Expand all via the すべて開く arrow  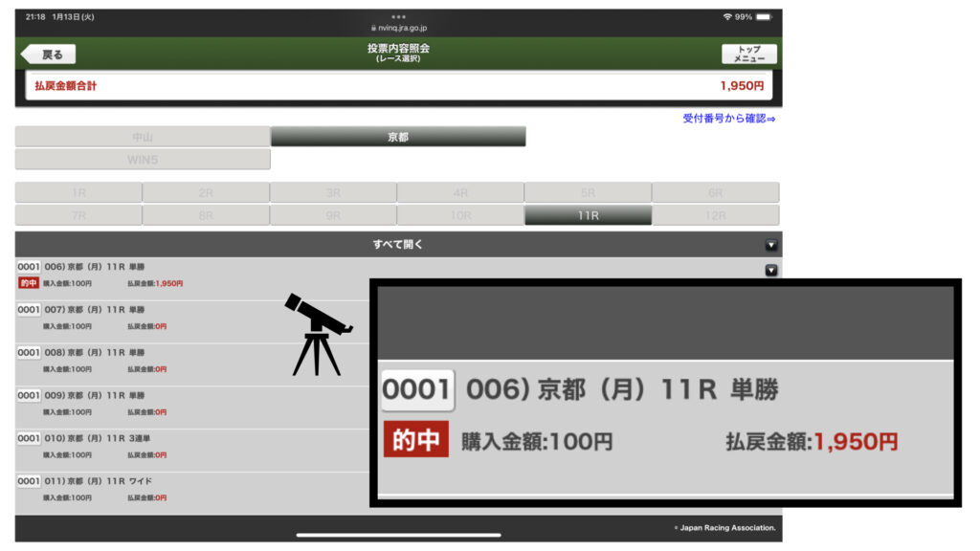tap(771, 245)
